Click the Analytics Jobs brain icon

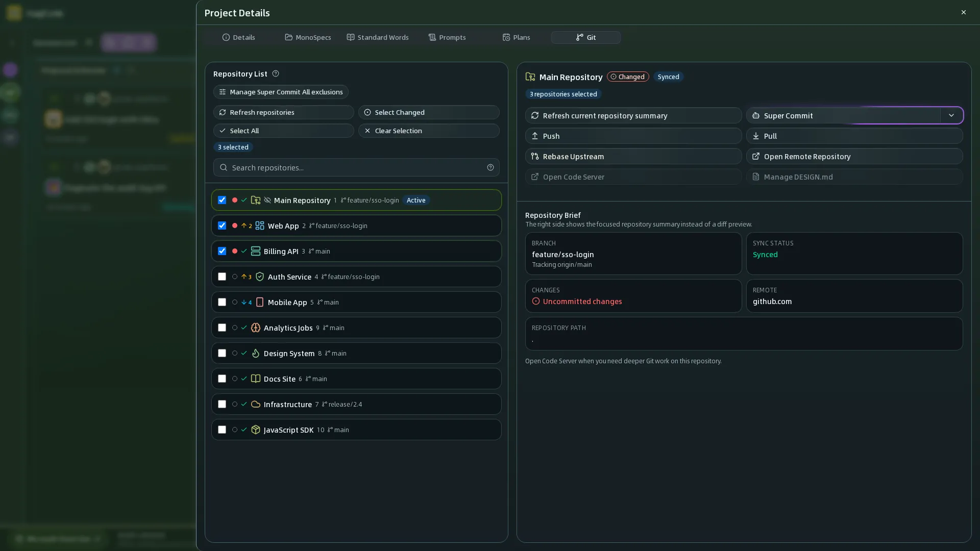pyautogui.click(x=256, y=328)
